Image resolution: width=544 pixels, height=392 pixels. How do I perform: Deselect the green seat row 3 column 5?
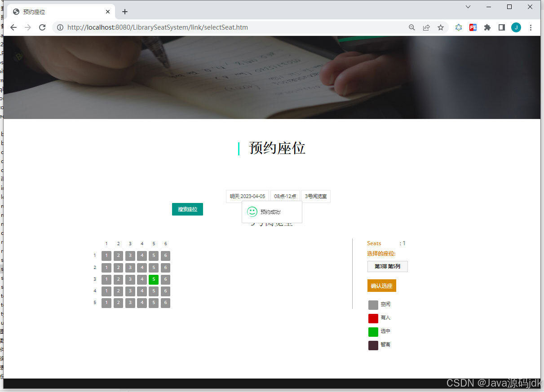click(154, 279)
